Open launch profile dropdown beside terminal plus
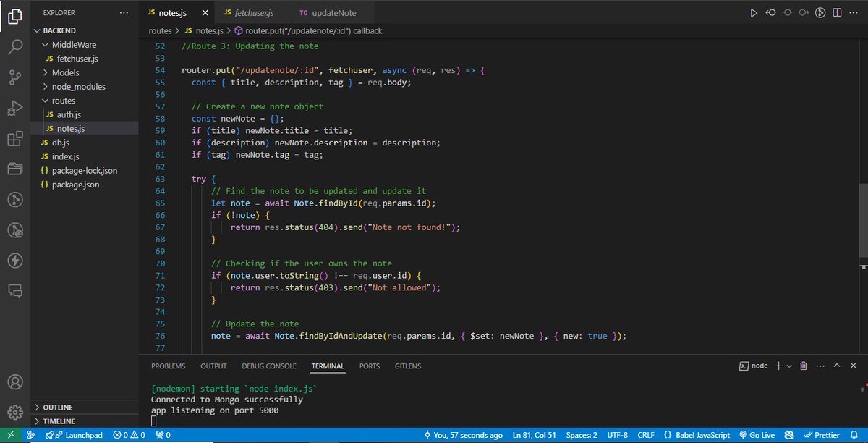The height and width of the screenshot is (443, 868). (789, 366)
